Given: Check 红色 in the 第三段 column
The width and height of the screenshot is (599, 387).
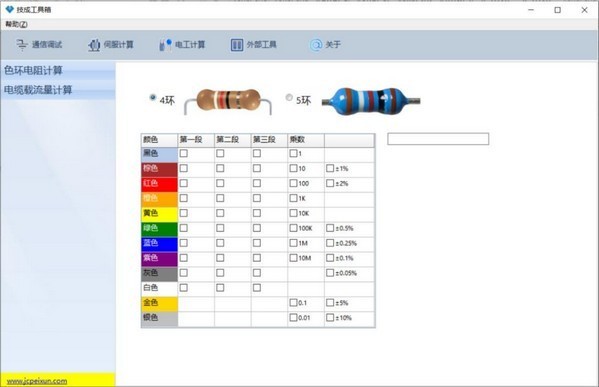Looking at the screenshot, I should coord(257,183).
